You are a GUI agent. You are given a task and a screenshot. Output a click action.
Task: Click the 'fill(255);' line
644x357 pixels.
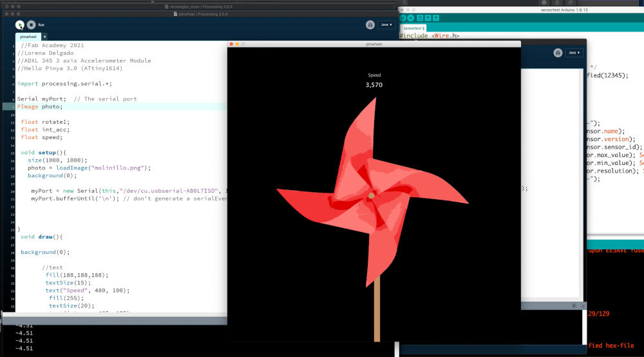point(66,298)
